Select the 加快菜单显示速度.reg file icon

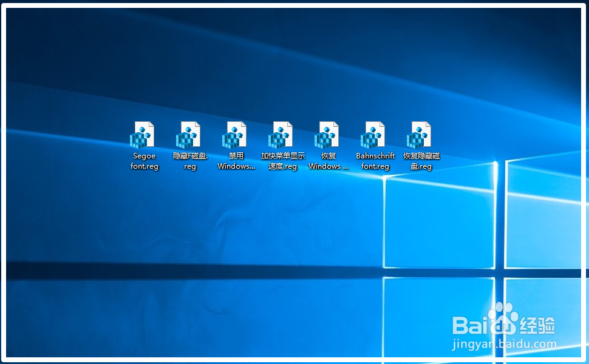click(281, 135)
